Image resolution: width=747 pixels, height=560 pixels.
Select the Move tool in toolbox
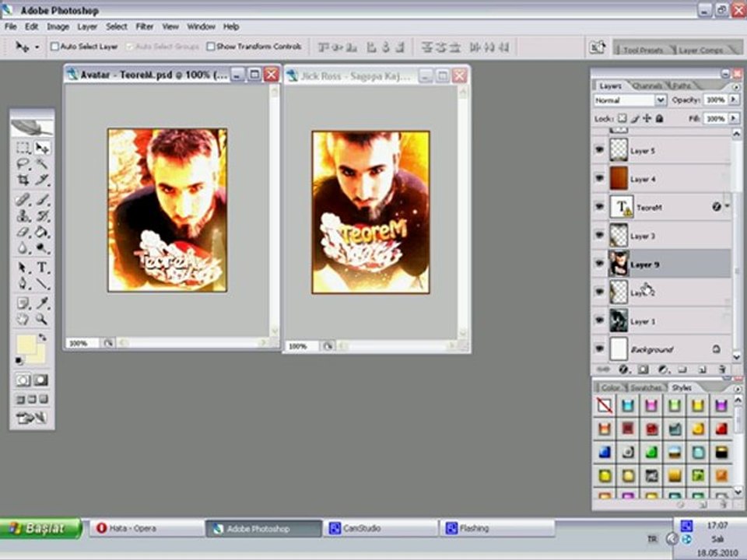pyautogui.click(x=42, y=148)
